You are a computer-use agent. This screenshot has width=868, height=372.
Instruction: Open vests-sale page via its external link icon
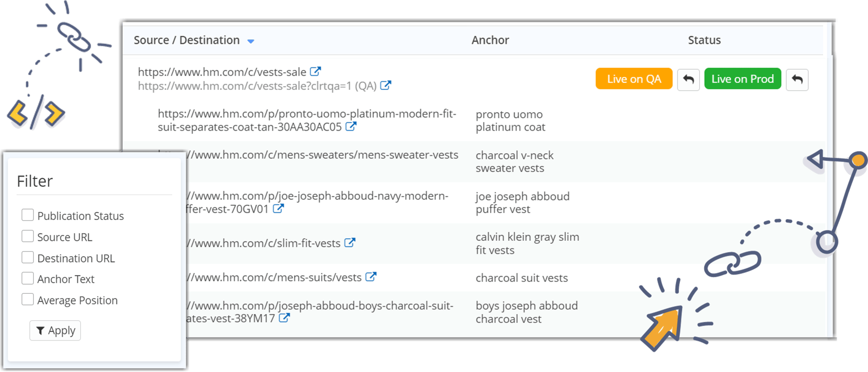tap(316, 71)
